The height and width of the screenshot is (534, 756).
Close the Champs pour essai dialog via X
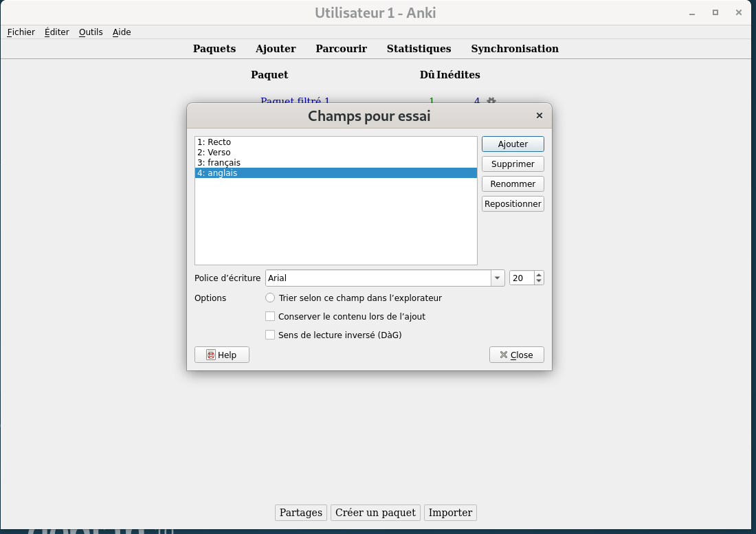tap(539, 115)
